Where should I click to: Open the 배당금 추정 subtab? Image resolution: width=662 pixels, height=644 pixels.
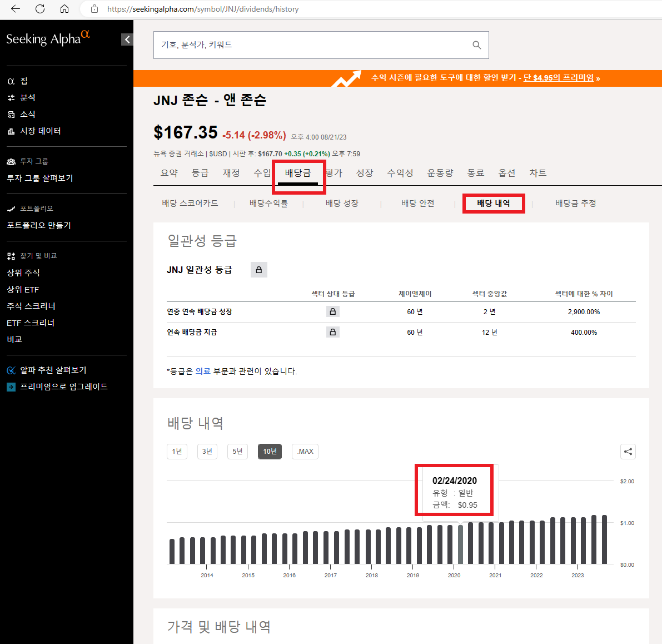pyautogui.click(x=576, y=203)
